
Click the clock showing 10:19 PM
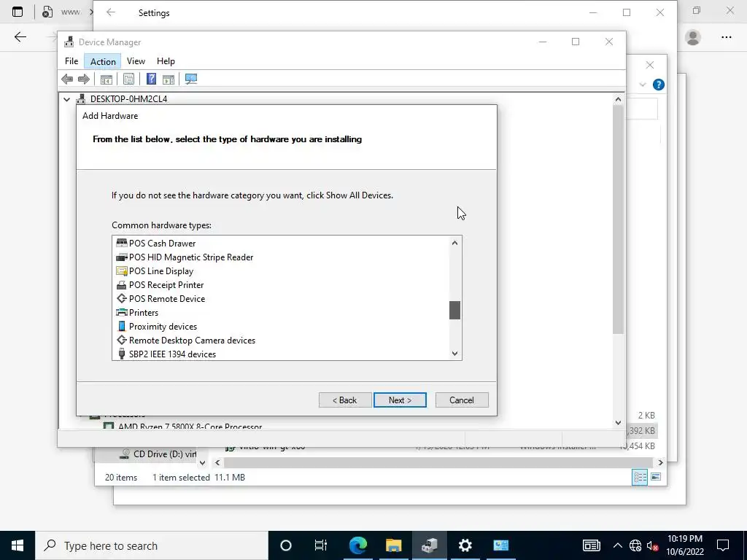(x=684, y=539)
